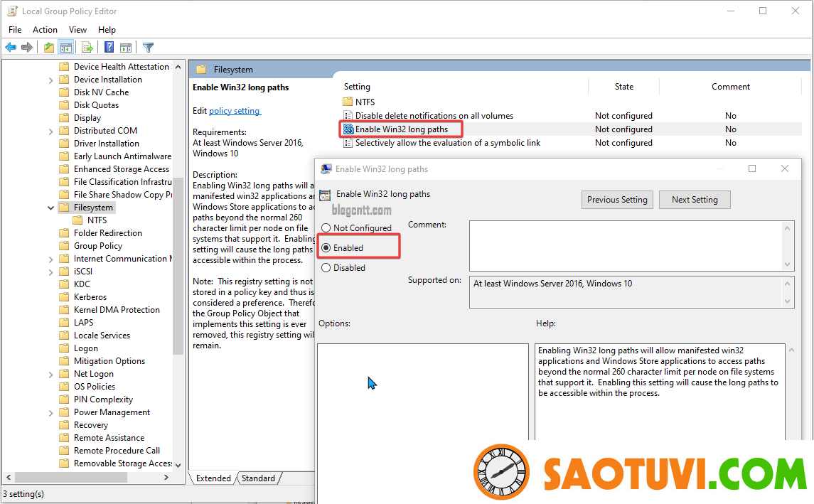The image size is (814, 504).
Task: Click the NTFS folder icon in settings list
Action: [x=348, y=102]
